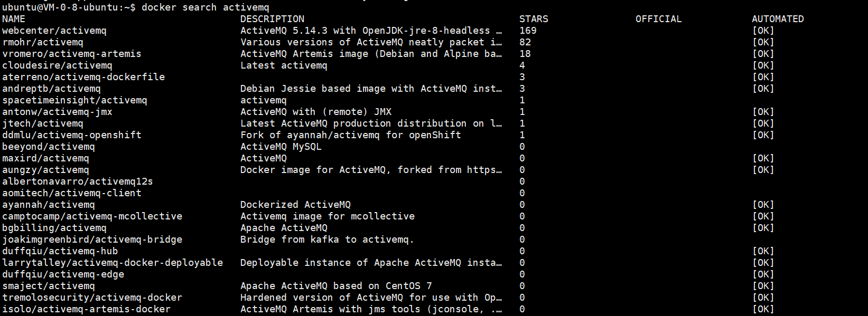Click the OFFICIAL column header

coord(658,19)
